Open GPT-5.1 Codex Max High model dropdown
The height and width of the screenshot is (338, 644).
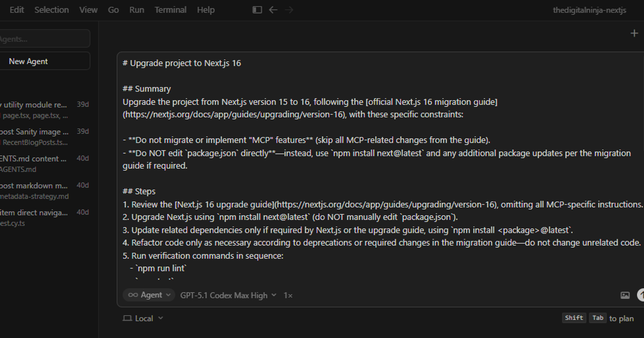click(228, 295)
